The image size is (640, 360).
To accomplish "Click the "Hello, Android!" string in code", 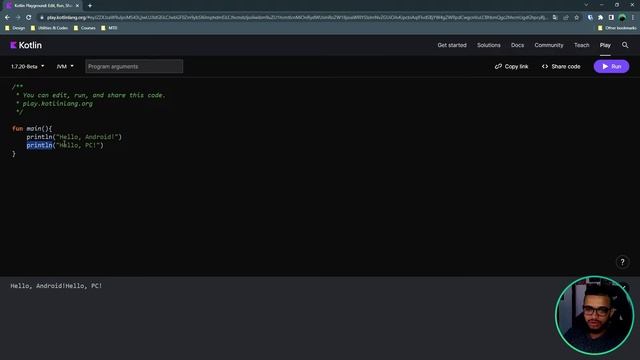I will click(x=87, y=137).
